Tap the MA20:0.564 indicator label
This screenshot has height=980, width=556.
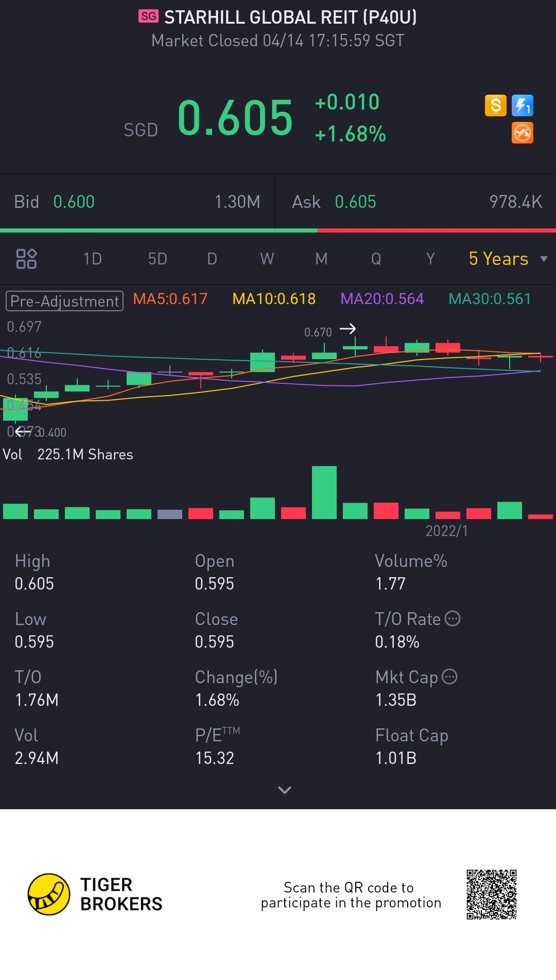pyautogui.click(x=382, y=299)
